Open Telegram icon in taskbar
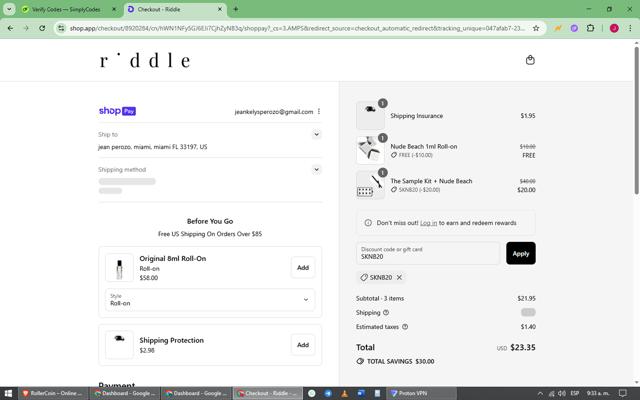The height and width of the screenshot is (400, 640). 328,393
